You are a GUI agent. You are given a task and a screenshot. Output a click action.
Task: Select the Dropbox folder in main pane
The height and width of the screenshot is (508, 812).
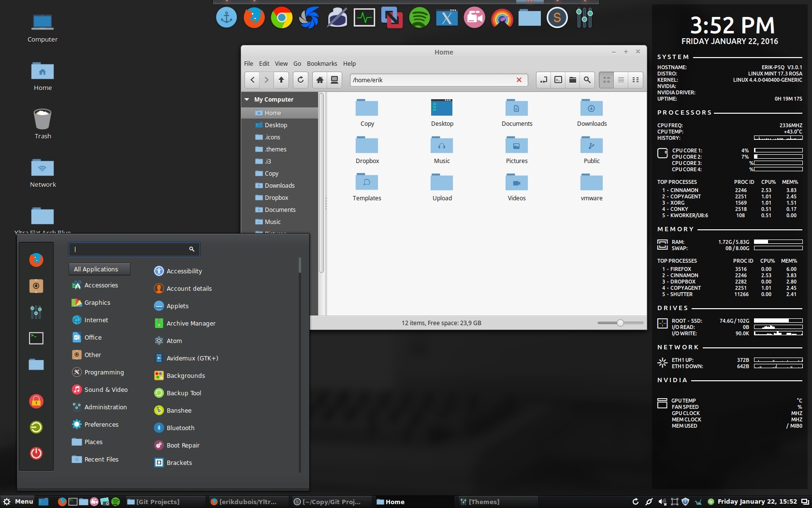pyautogui.click(x=367, y=150)
